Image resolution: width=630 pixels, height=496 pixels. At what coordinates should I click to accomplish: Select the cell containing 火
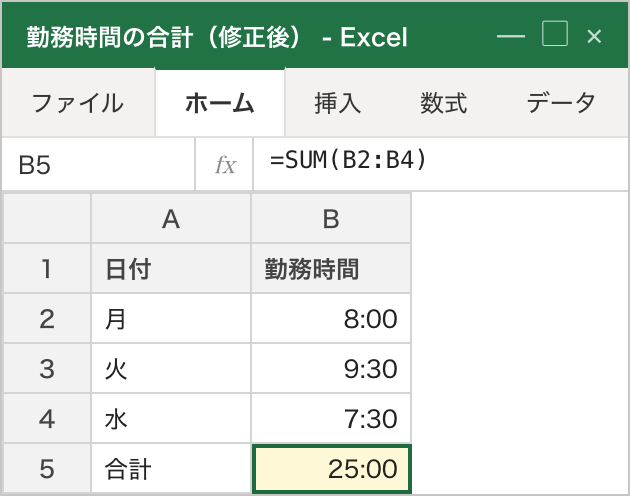(x=171, y=368)
